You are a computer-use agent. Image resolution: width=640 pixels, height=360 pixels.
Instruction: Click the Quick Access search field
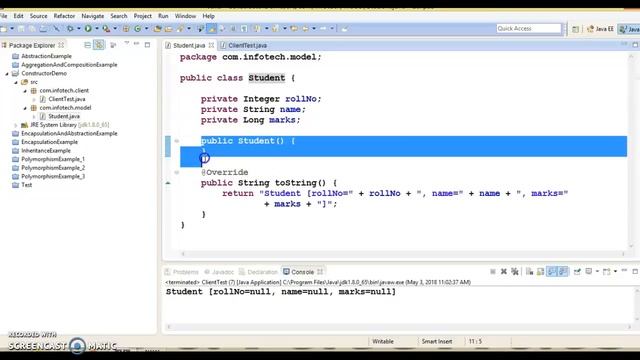click(529, 29)
